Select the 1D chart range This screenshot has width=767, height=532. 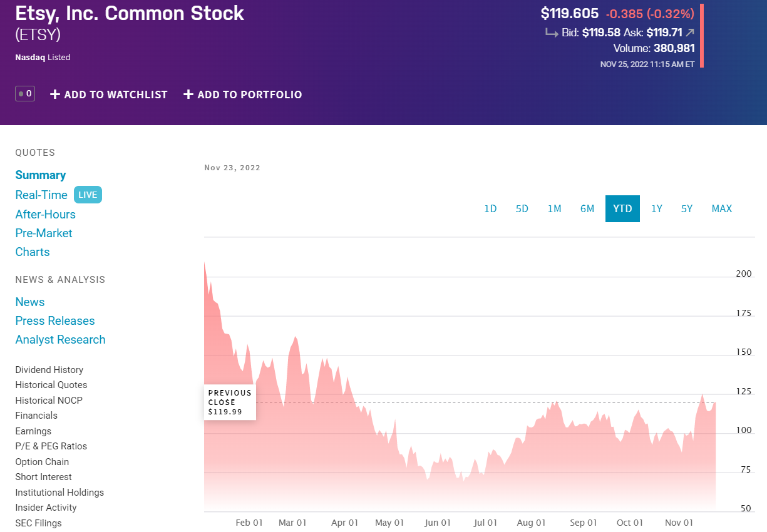pos(490,208)
